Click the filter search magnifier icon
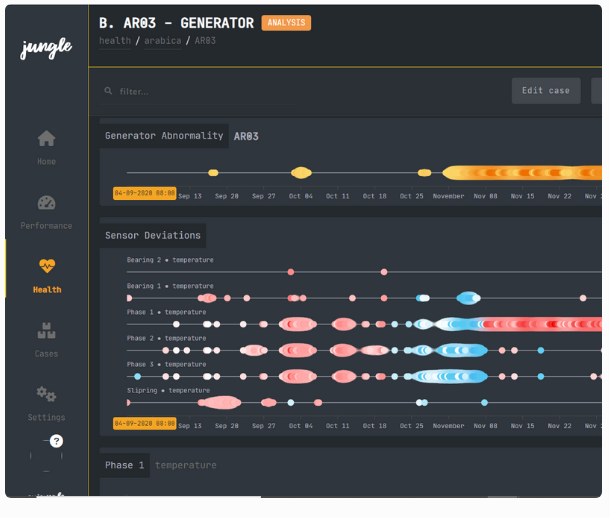610x518 pixels. pos(108,92)
